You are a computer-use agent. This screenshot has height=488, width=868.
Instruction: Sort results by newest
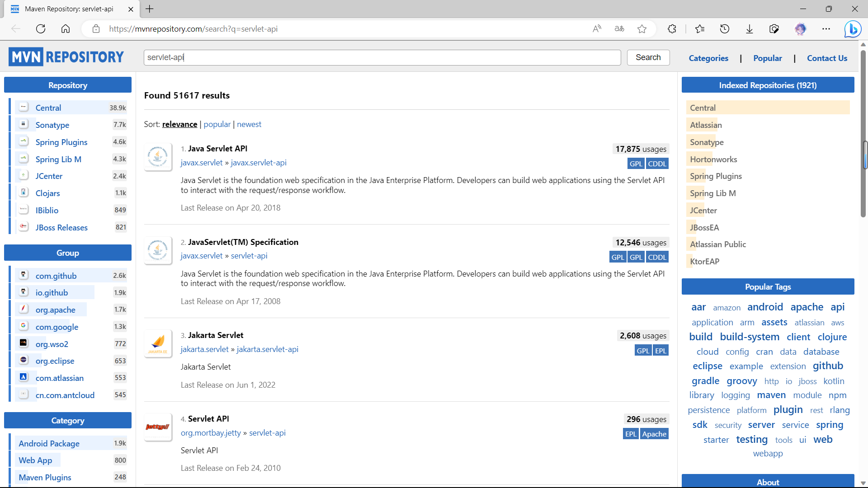(249, 124)
